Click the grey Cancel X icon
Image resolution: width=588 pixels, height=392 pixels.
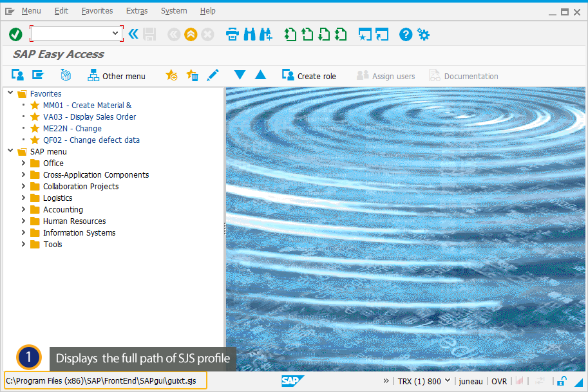pos(207,35)
